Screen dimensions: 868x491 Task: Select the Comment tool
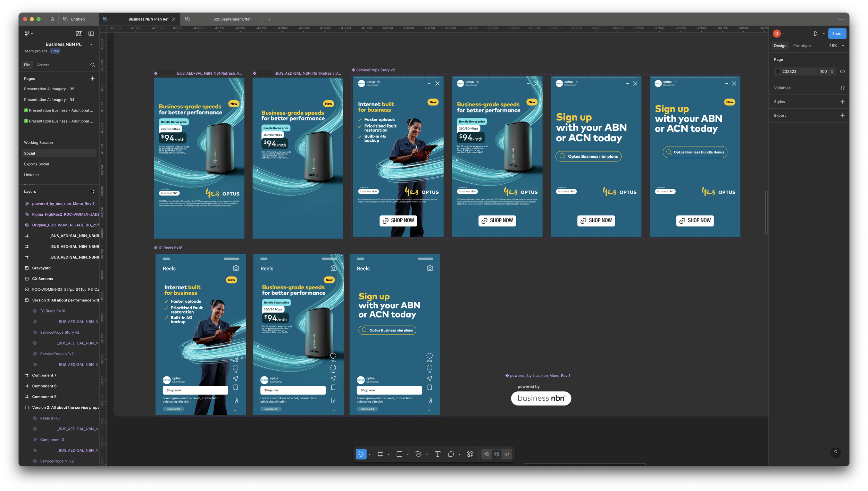pyautogui.click(x=451, y=454)
